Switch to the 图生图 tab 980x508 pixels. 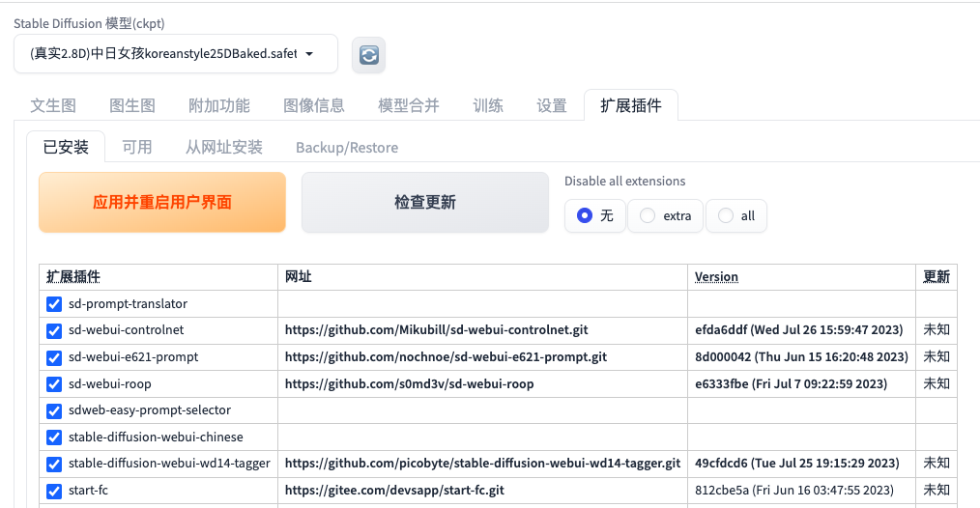click(131, 105)
